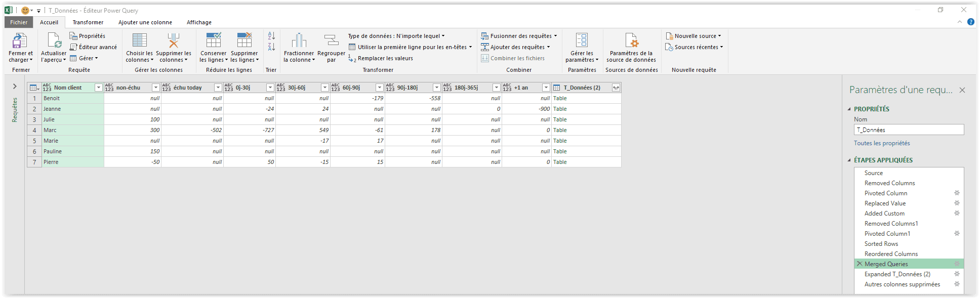This screenshot has width=980, height=298.
Task: Click the Regrouper par icon
Action: [x=331, y=41]
